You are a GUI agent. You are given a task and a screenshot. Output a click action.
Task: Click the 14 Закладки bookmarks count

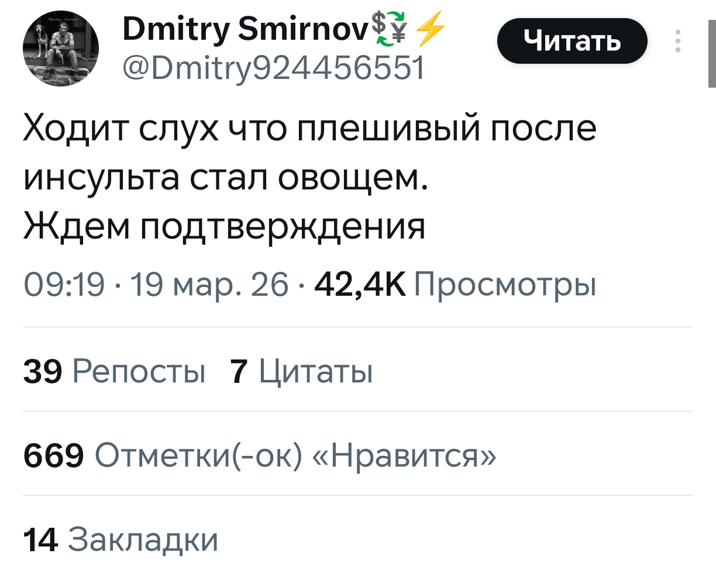pos(121,539)
